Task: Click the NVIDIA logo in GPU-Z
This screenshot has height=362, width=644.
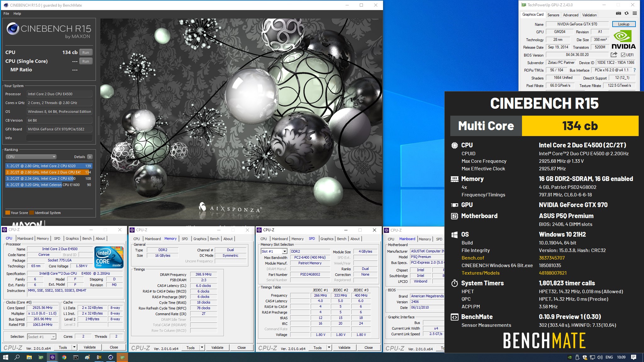Action: coord(624,40)
